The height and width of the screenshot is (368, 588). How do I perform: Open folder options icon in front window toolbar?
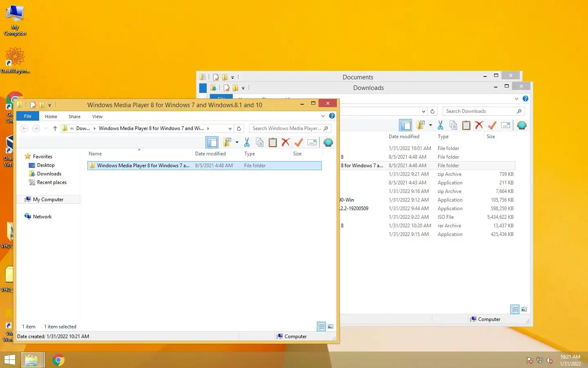227,142
